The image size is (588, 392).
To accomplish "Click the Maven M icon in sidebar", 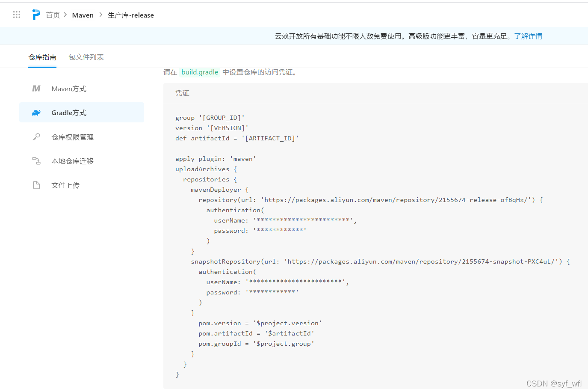I will pos(36,89).
